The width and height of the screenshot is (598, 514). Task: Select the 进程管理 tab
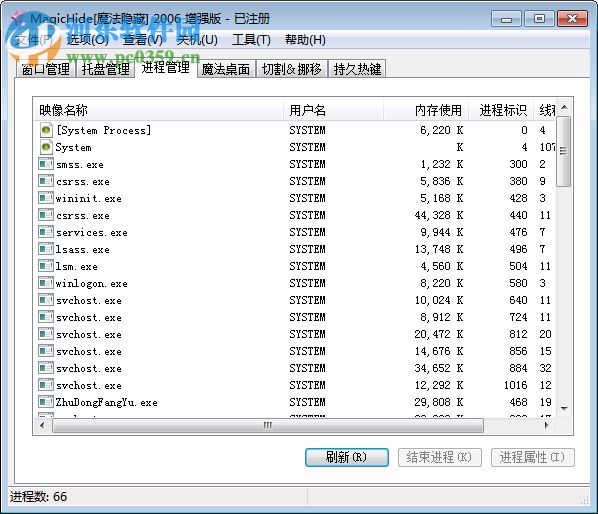click(x=166, y=68)
